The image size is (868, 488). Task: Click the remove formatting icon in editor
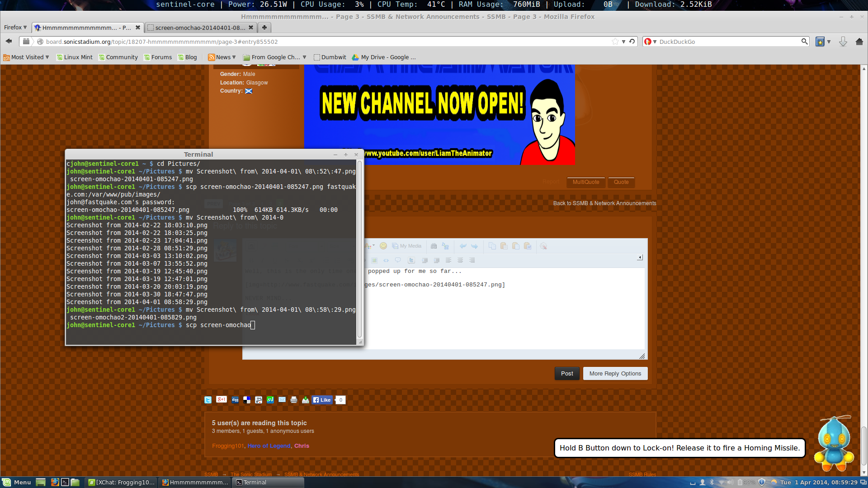click(x=543, y=246)
